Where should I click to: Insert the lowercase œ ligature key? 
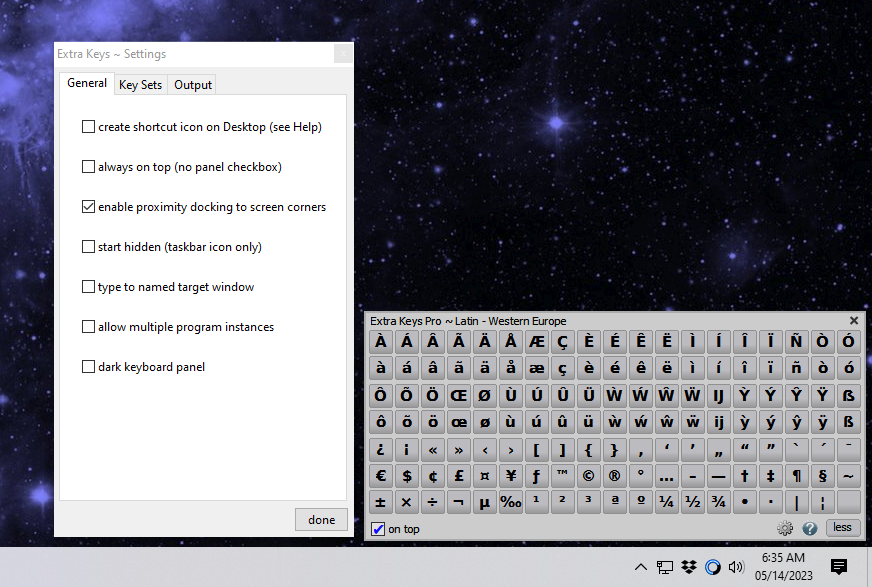point(459,422)
